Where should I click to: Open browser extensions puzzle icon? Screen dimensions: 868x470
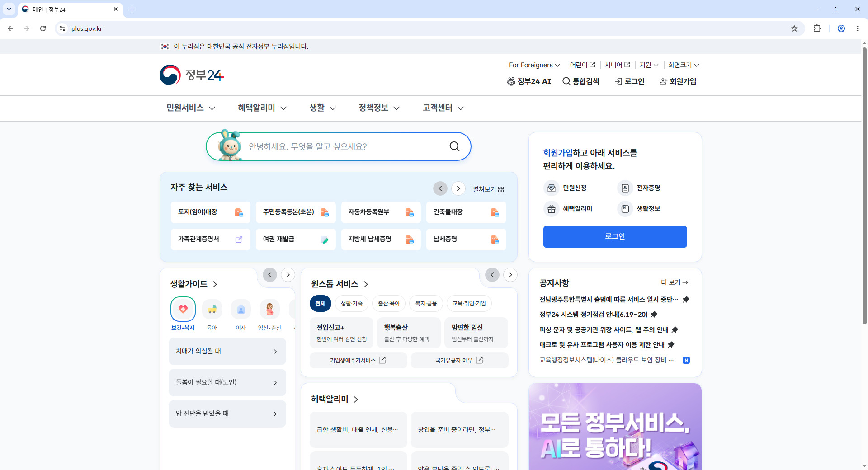coord(817,28)
